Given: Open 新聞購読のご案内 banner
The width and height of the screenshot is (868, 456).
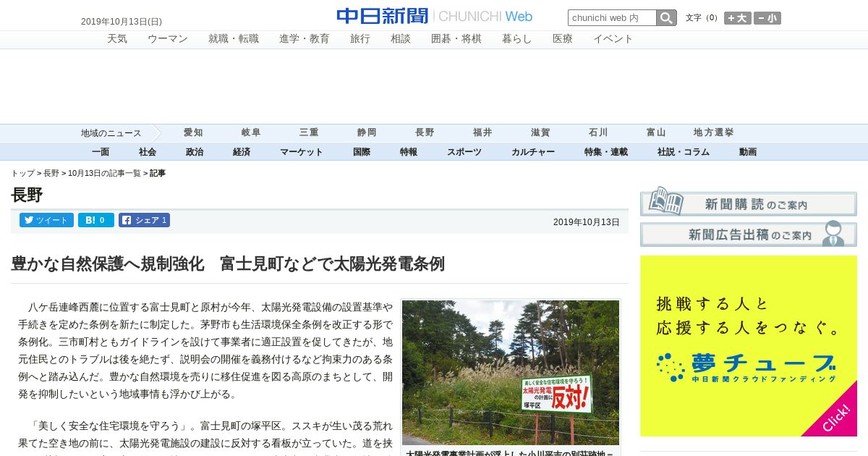Looking at the screenshot, I should point(749,201).
